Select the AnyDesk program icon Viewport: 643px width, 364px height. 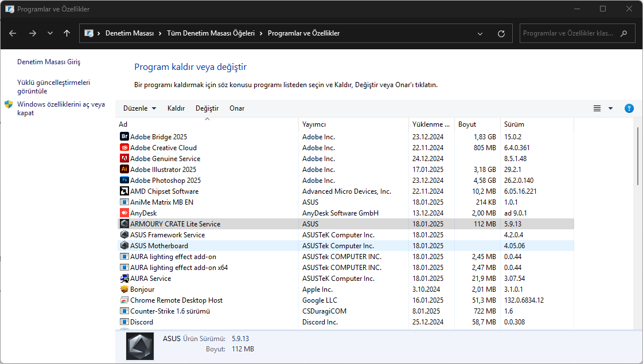coord(124,213)
